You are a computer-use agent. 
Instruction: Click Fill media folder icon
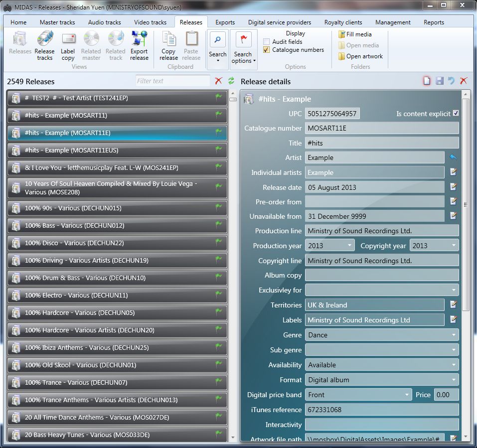click(x=341, y=34)
